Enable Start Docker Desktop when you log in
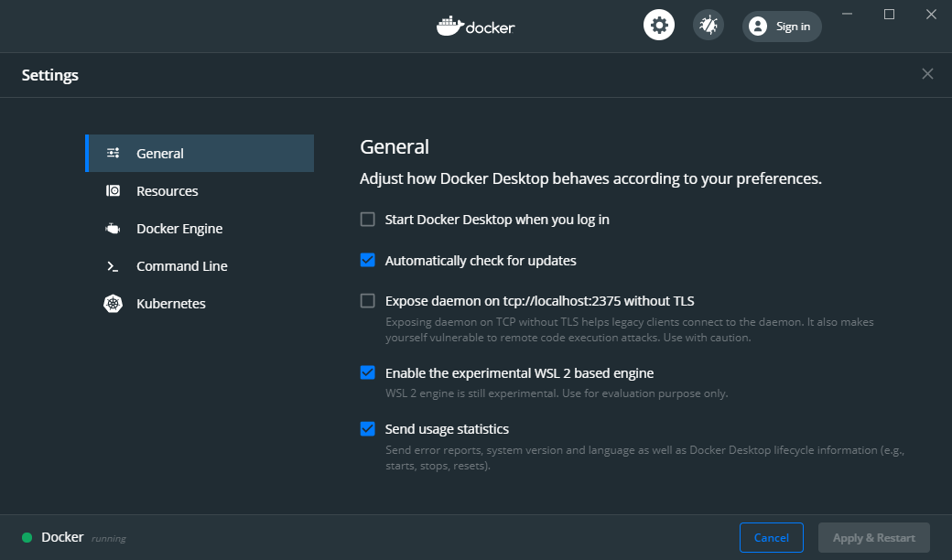This screenshot has width=952, height=560. (x=367, y=219)
